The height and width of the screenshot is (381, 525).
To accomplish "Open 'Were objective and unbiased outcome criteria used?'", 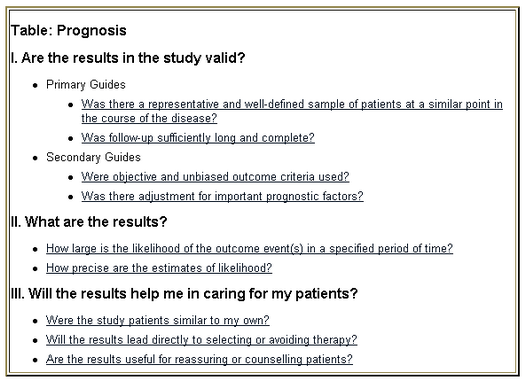I will (x=215, y=176).
